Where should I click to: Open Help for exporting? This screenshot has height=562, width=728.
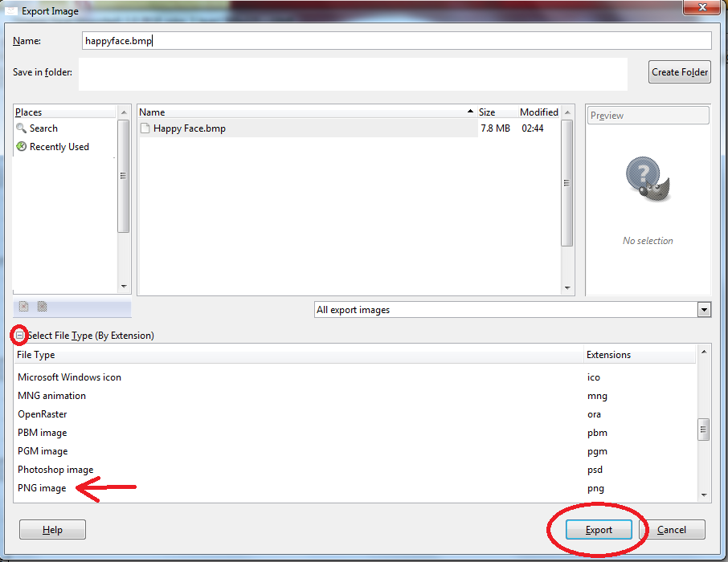(52, 530)
